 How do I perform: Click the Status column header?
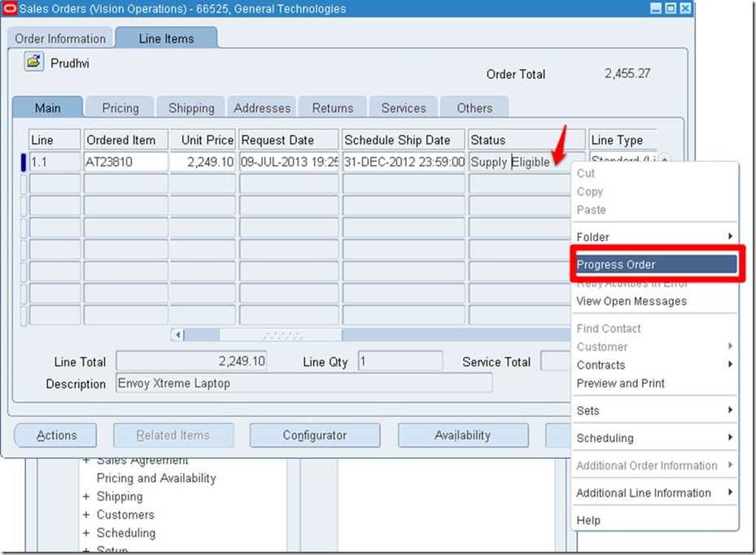pyautogui.click(x=527, y=140)
